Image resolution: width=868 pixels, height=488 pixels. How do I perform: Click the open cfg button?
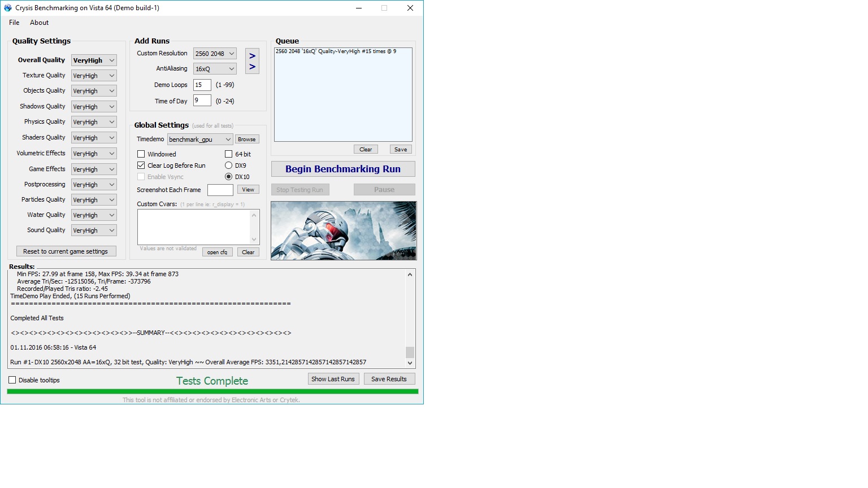(218, 252)
